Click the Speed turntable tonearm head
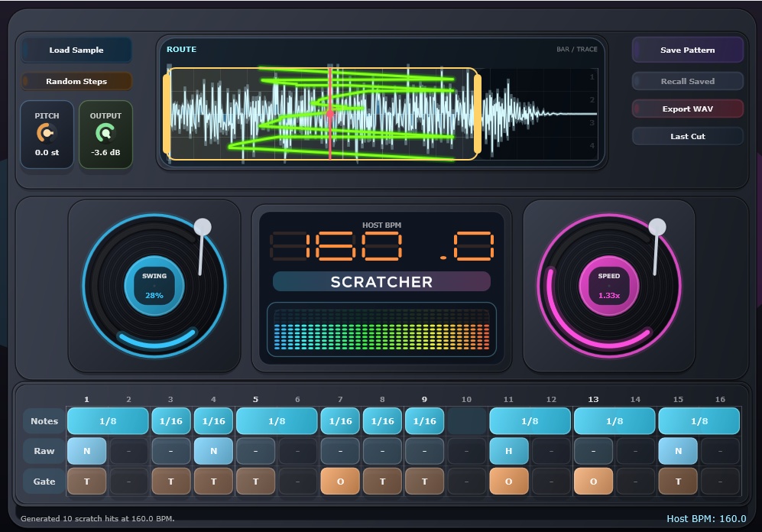 pos(657,227)
